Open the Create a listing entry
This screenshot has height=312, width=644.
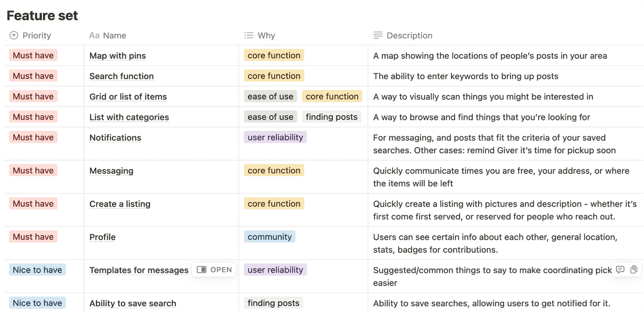pos(120,204)
